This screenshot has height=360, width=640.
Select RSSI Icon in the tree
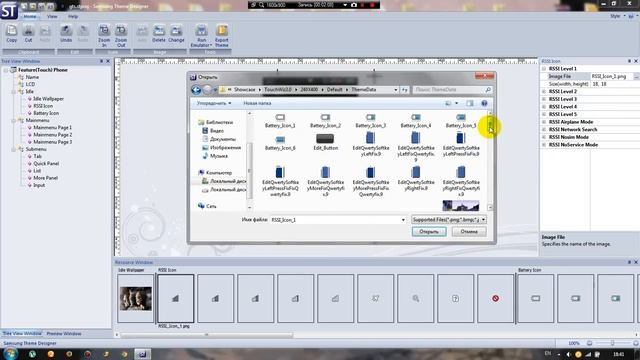click(x=43, y=106)
